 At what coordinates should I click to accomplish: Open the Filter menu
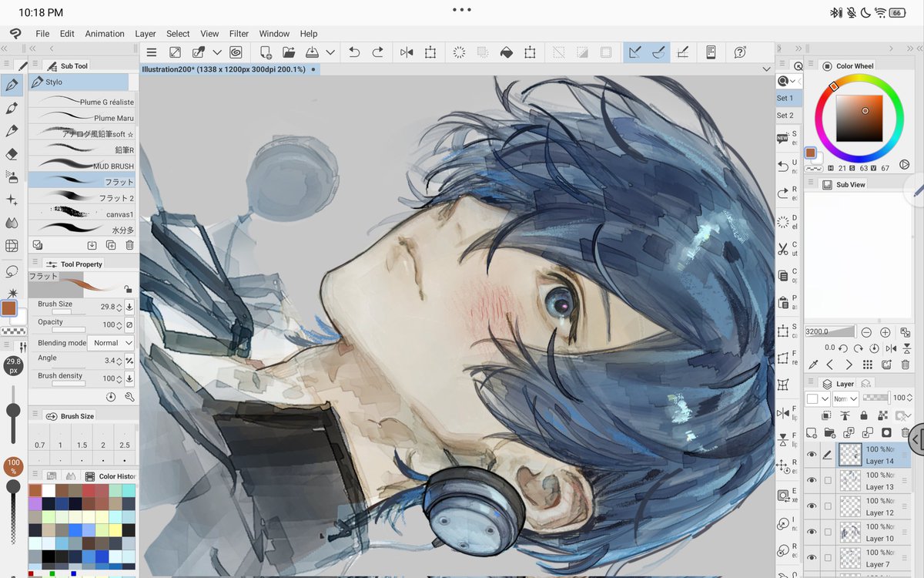[239, 33]
